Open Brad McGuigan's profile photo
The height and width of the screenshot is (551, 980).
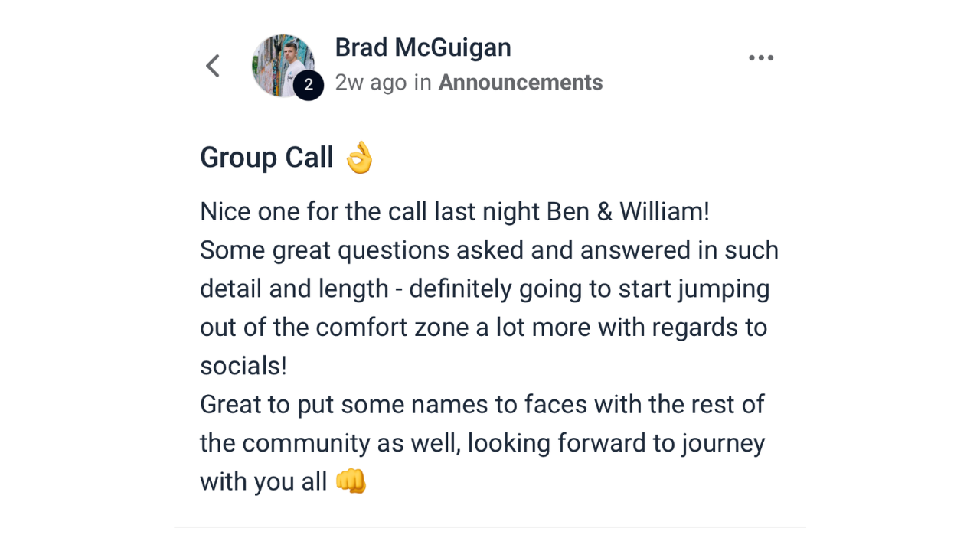click(283, 66)
